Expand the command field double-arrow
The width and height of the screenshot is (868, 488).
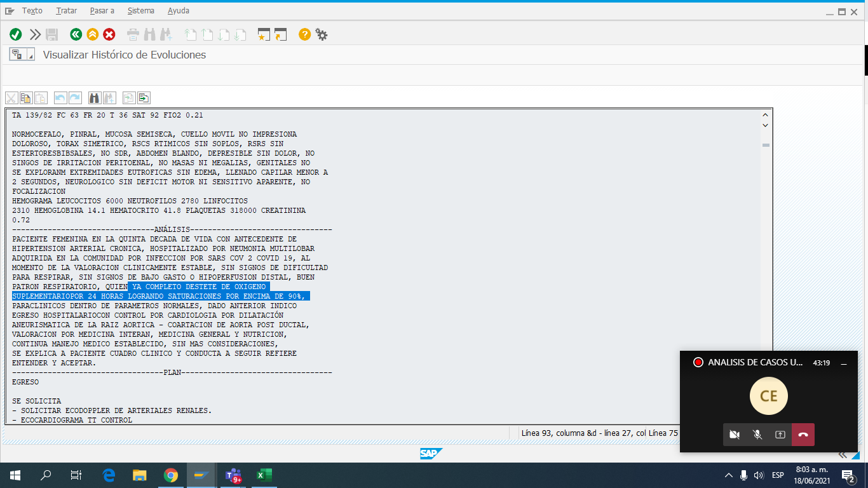(35, 34)
